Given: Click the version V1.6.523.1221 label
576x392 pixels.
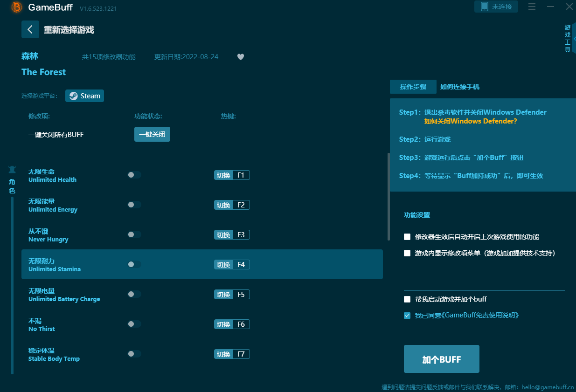Looking at the screenshot, I should pos(98,8).
